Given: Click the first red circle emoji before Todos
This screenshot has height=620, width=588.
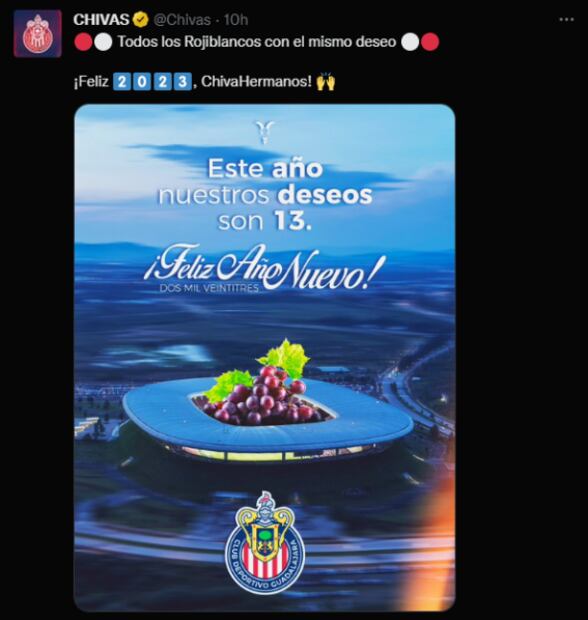Looking at the screenshot, I should tap(83, 42).
